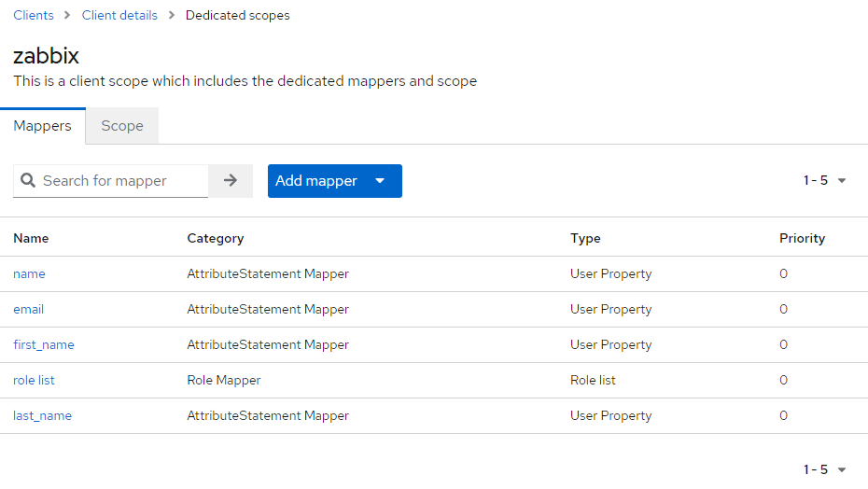This screenshot has width=868, height=489.
Task: Click the Dedicated scopes breadcrumb text
Action: click(237, 16)
